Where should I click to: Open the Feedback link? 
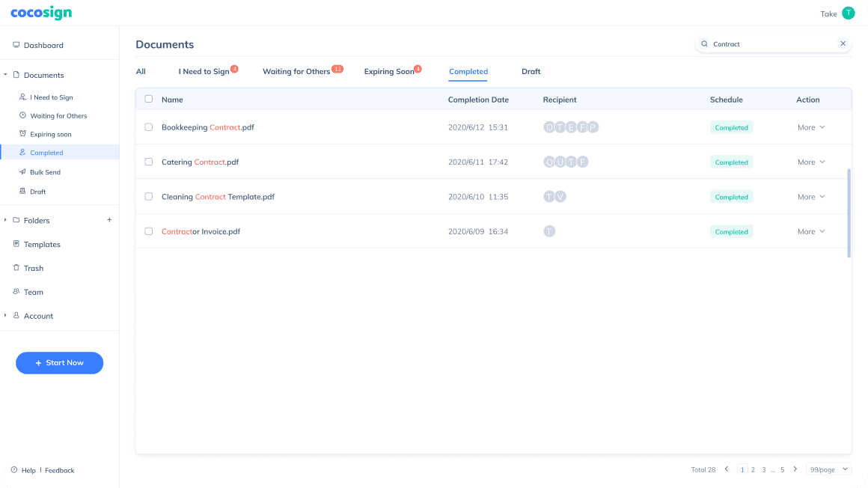coord(60,470)
